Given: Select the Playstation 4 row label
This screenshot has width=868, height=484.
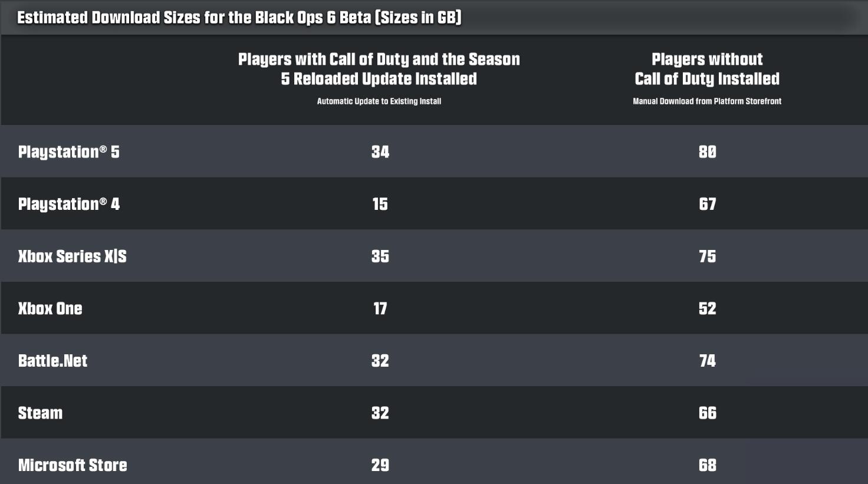Looking at the screenshot, I should click(x=68, y=204).
